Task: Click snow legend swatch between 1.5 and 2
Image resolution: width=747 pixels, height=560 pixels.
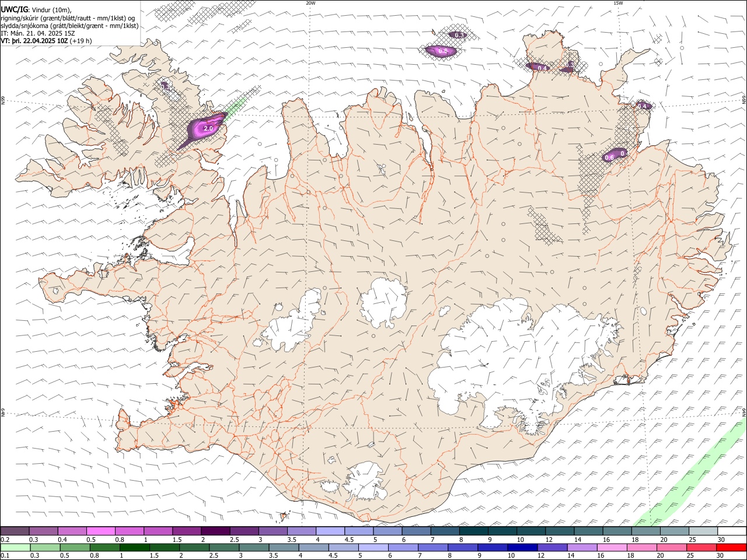Action: [186, 531]
